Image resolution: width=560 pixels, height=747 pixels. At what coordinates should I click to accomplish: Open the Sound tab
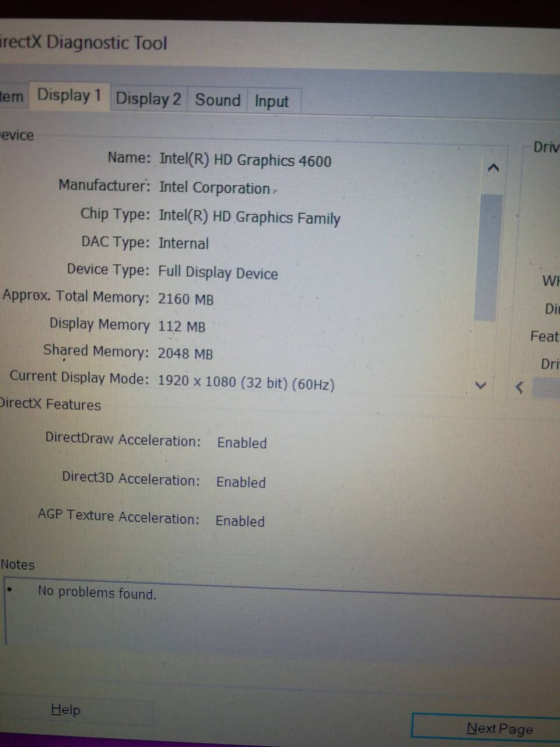click(x=217, y=100)
